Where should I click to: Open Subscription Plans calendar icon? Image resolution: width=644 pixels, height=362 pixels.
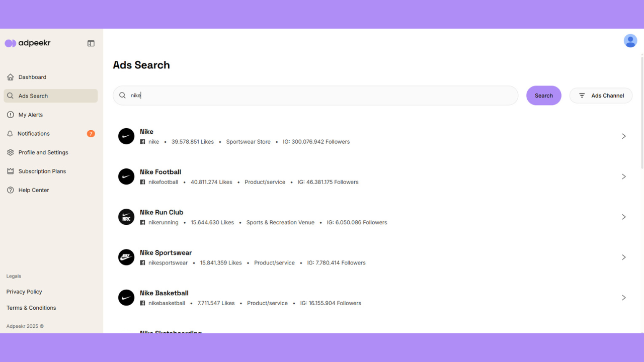[11, 171]
